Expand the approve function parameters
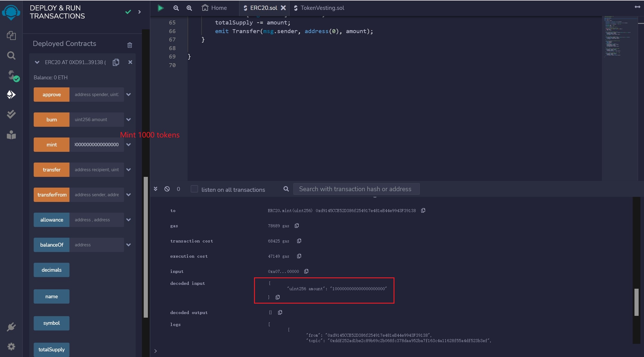Image resolution: width=644 pixels, height=357 pixels. coord(128,95)
